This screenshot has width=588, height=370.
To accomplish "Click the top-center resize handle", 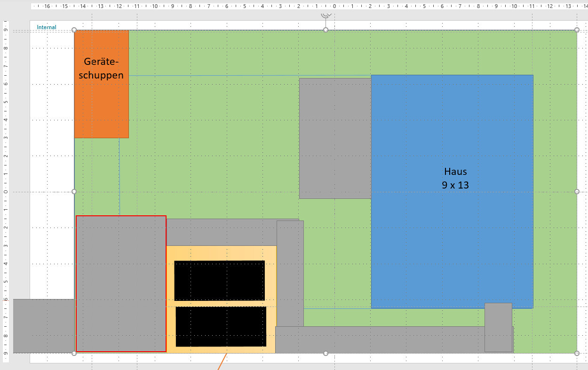I will tap(326, 30).
